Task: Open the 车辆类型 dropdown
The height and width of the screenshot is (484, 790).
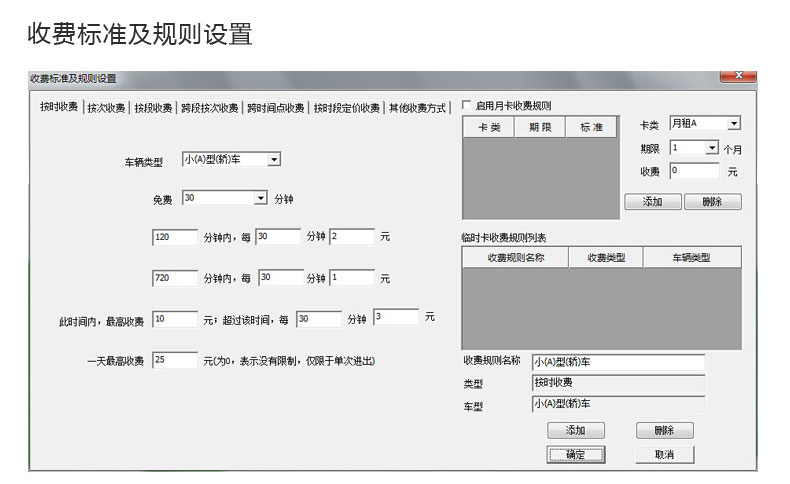Action: (274, 158)
